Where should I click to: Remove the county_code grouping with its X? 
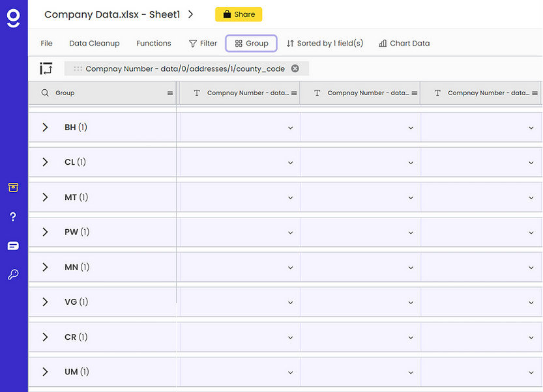[x=294, y=68]
